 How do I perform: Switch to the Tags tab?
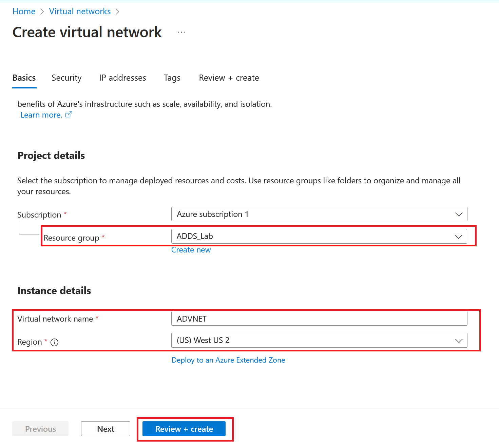click(172, 78)
